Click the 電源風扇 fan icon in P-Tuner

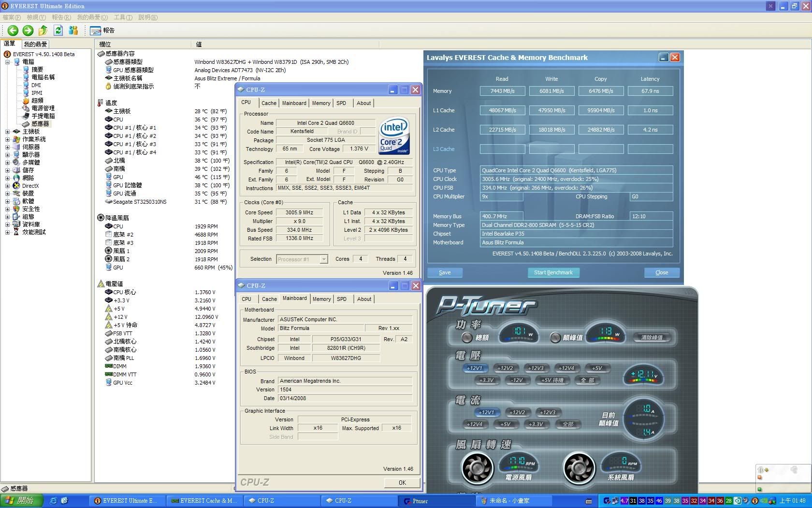pyautogui.click(x=478, y=468)
